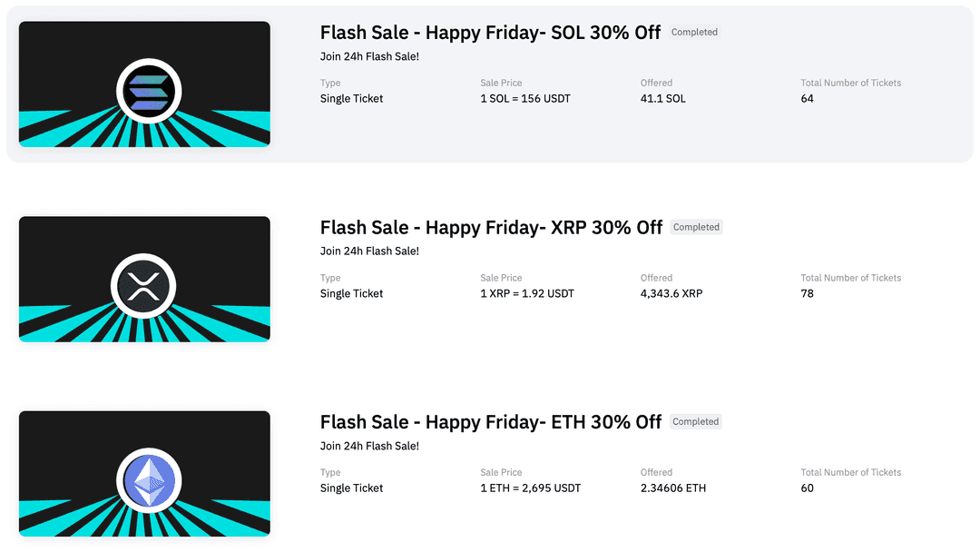Screen dimensions: 980x552
Task: Click the 1 ETH = 2,695 USDT price
Action: coord(531,488)
